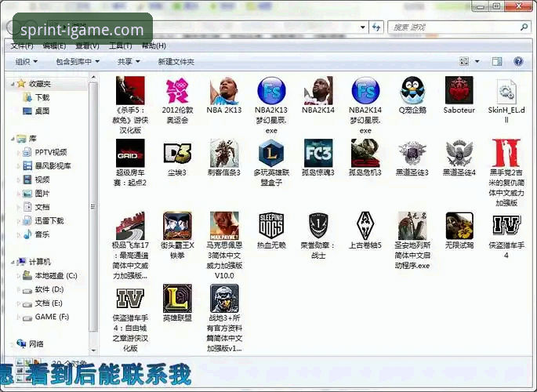Open the 文件(F) menu
Image resolution: width=537 pixels, height=392 pixels.
pyautogui.click(x=22, y=46)
